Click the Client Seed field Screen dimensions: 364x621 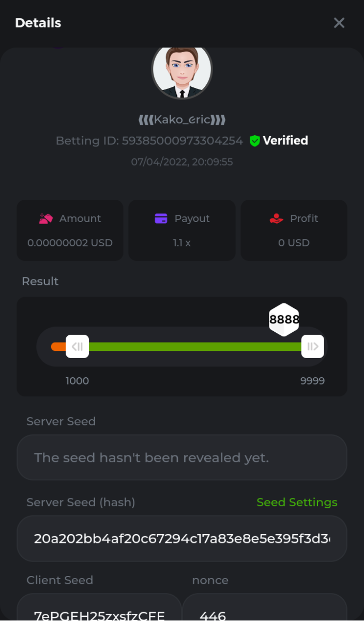[99, 611]
